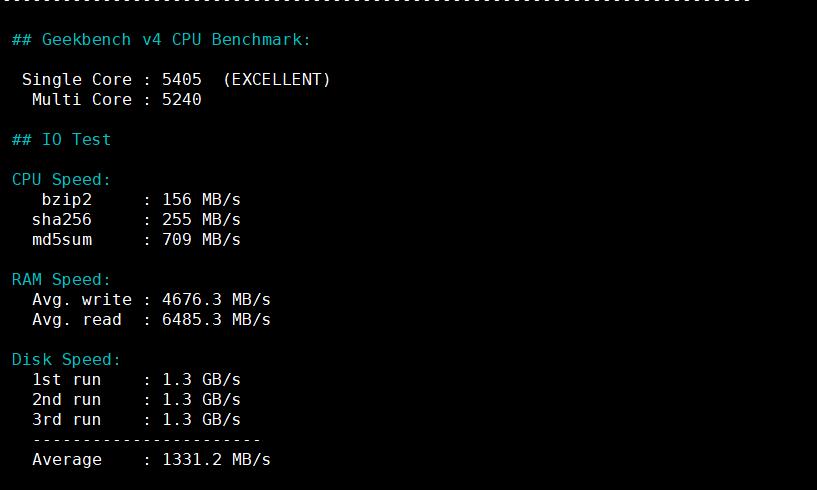Click the Single Core score 5405
Viewport: 817px width, 490px height.
click(181, 80)
